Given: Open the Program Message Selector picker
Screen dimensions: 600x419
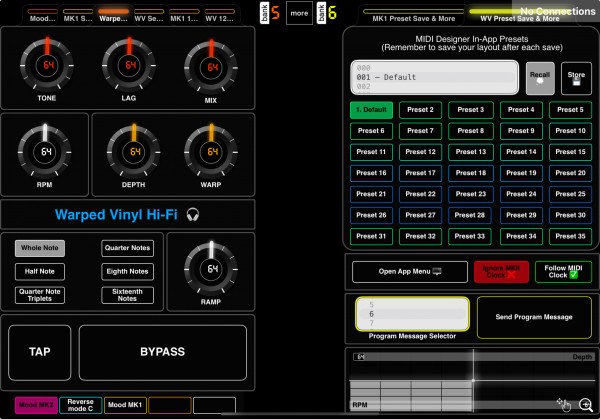Looking at the screenshot, I should tap(412, 314).
